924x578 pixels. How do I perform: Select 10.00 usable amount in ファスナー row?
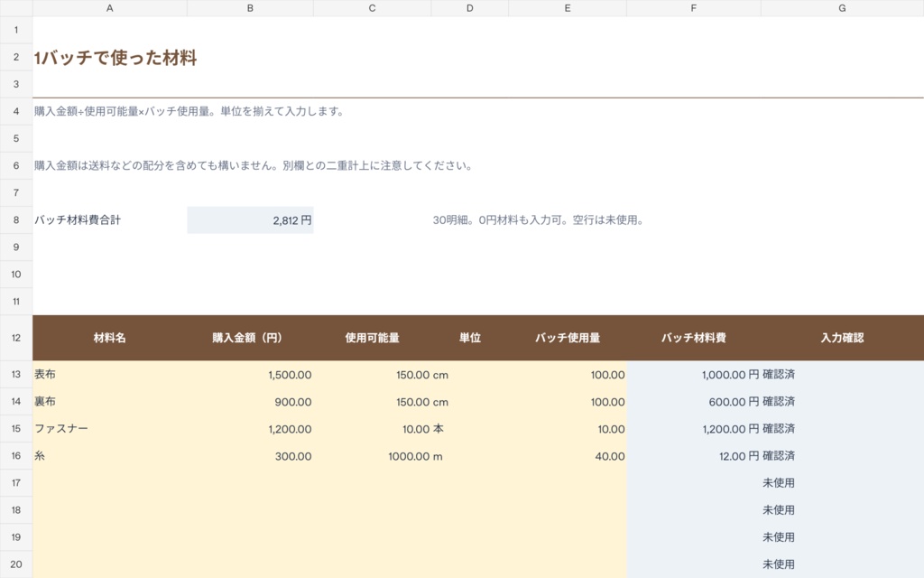point(372,429)
